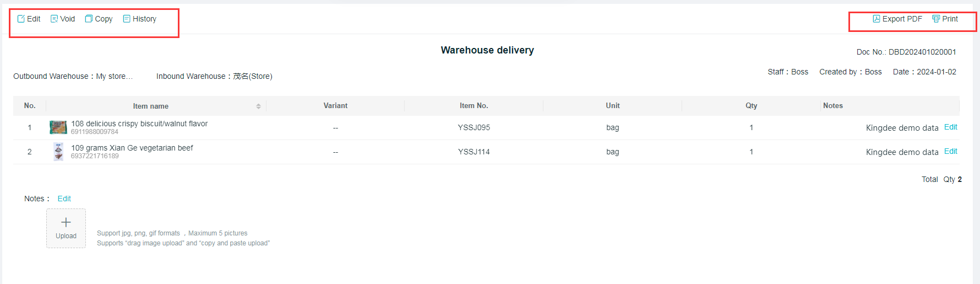
Task: Click the Void text button
Action: (x=68, y=19)
